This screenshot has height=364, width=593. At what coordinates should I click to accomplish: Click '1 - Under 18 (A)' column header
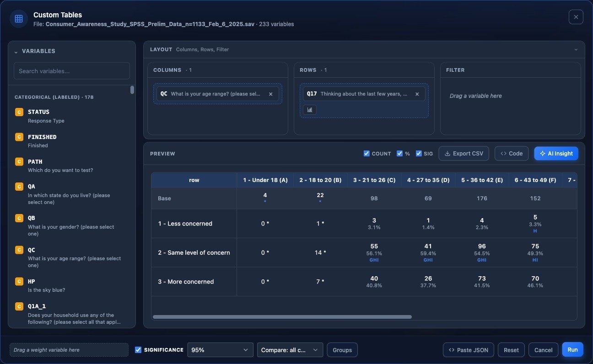265,180
